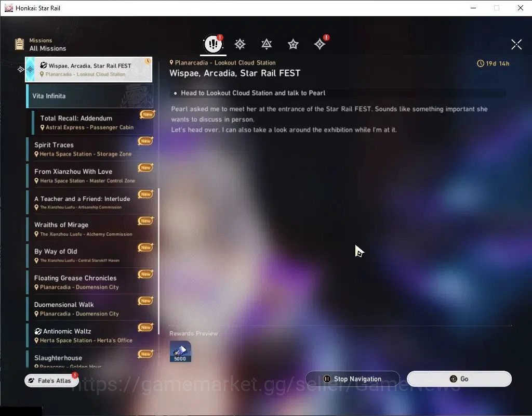Click the tracking marker beside Wispae mission
The width and height of the screenshot is (532, 416).
click(21, 69)
